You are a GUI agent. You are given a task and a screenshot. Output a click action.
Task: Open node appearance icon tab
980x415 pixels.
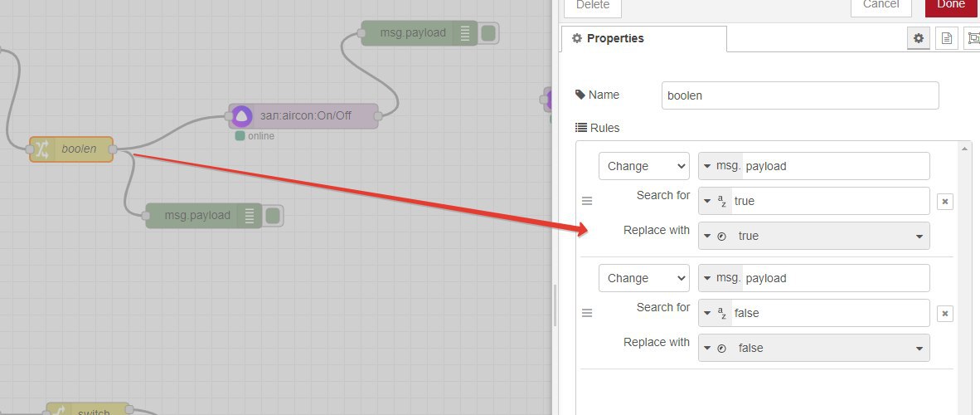point(973,38)
